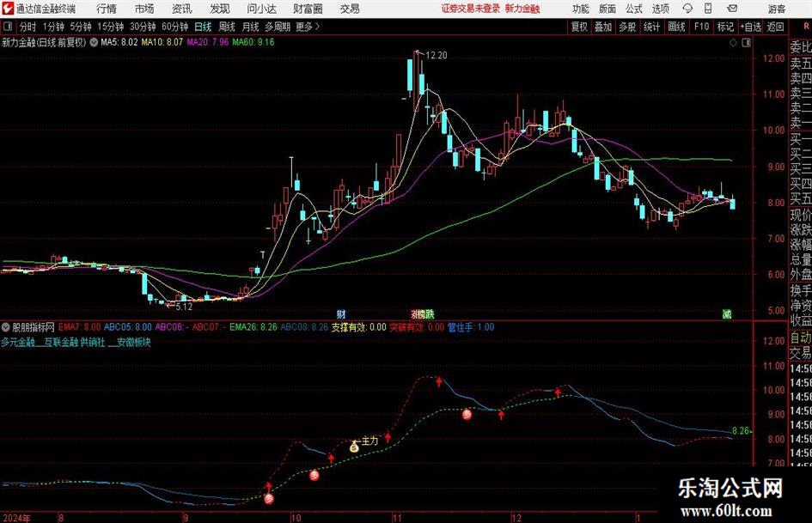
Task: Open the headset customer-service icon
Action: pos(687,9)
